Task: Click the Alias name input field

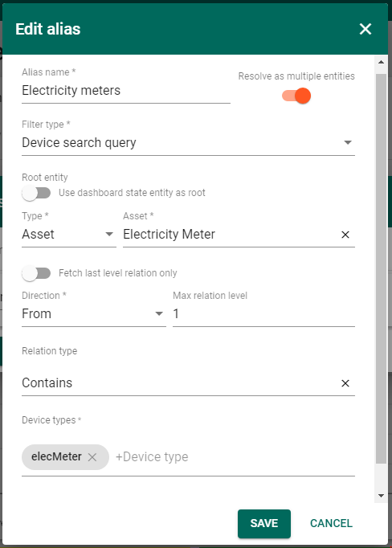Action: pos(126,91)
